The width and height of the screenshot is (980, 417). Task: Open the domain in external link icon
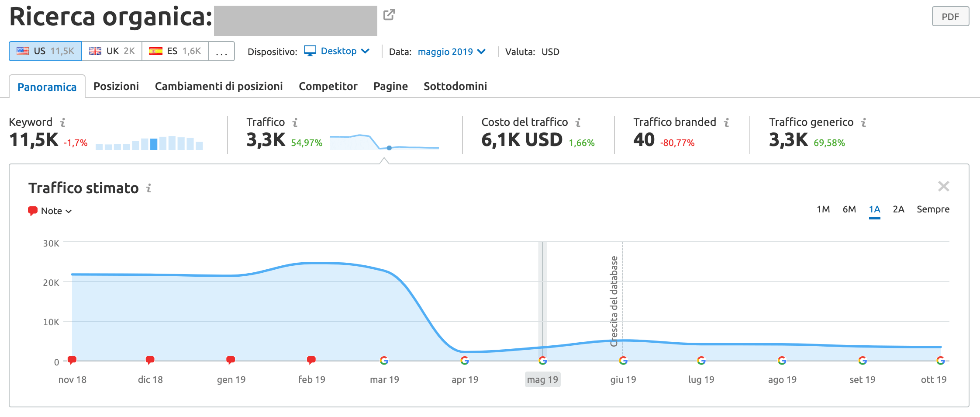pos(389,15)
